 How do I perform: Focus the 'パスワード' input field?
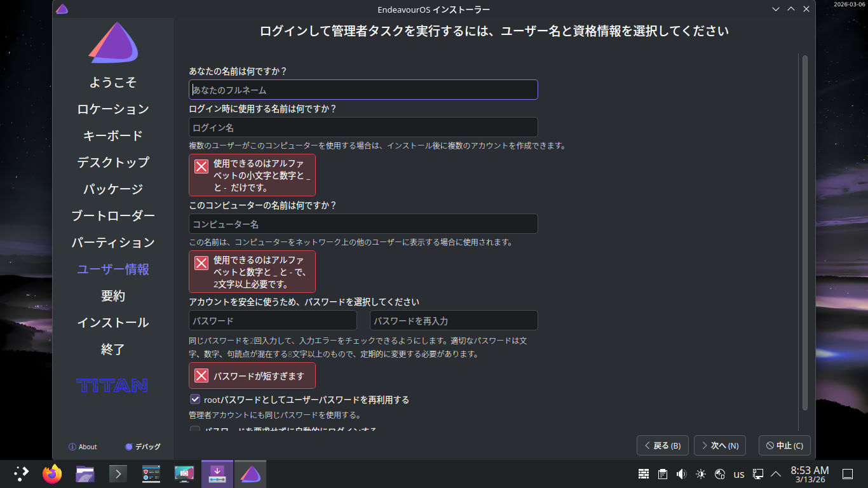point(273,320)
